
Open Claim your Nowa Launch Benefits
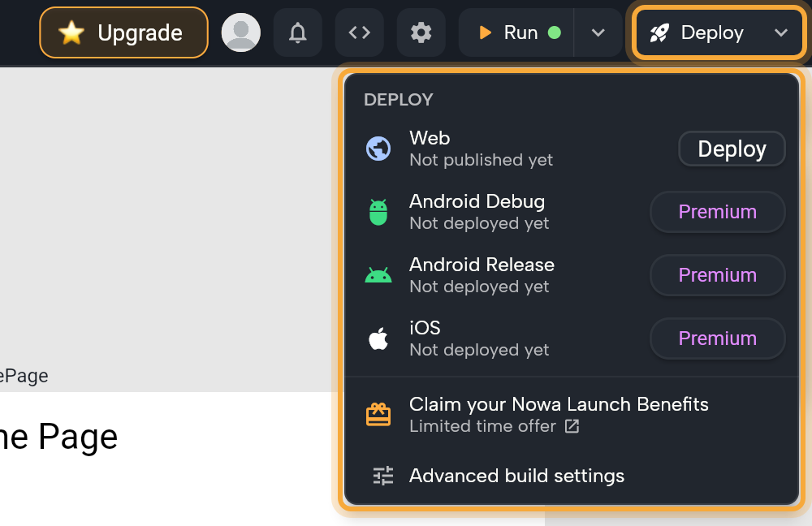[572, 415]
